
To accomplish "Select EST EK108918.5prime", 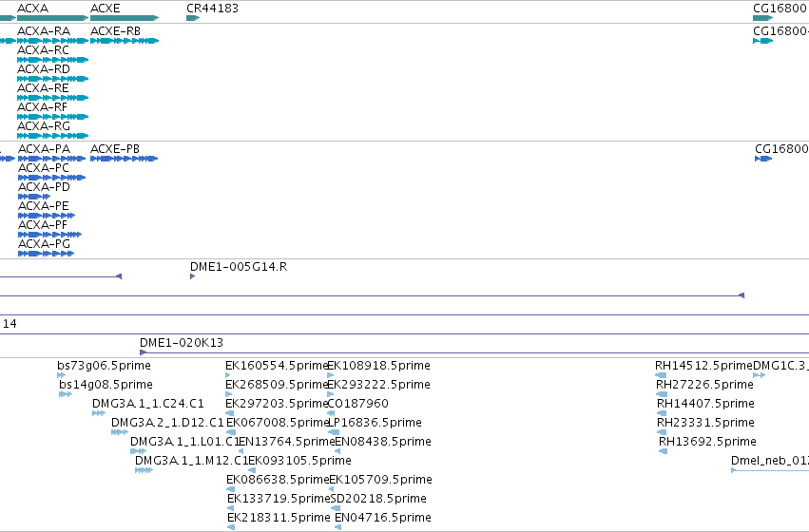I will (330, 375).
